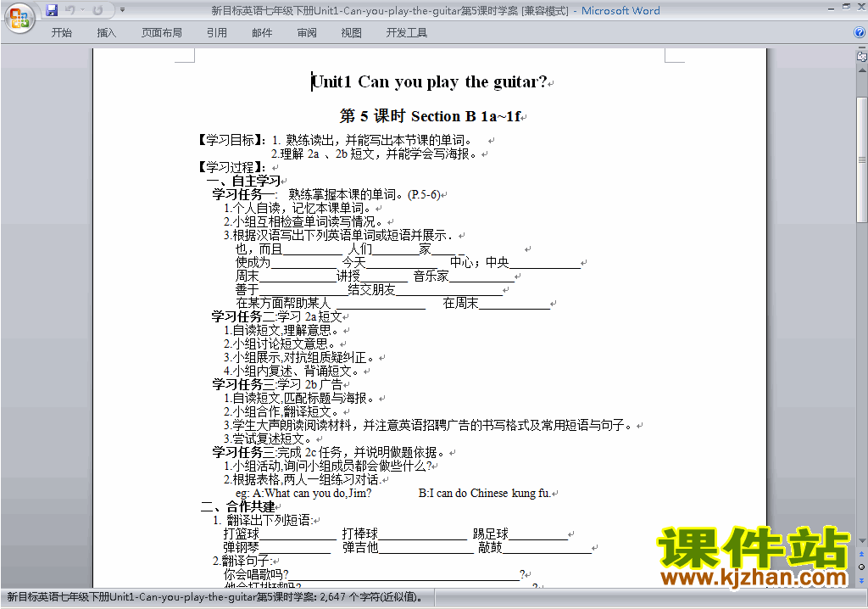This screenshot has height=609, width=868.
Task: Click the heading '第 5 课时 Section B 1a~1f'
Action: (430, 116)
